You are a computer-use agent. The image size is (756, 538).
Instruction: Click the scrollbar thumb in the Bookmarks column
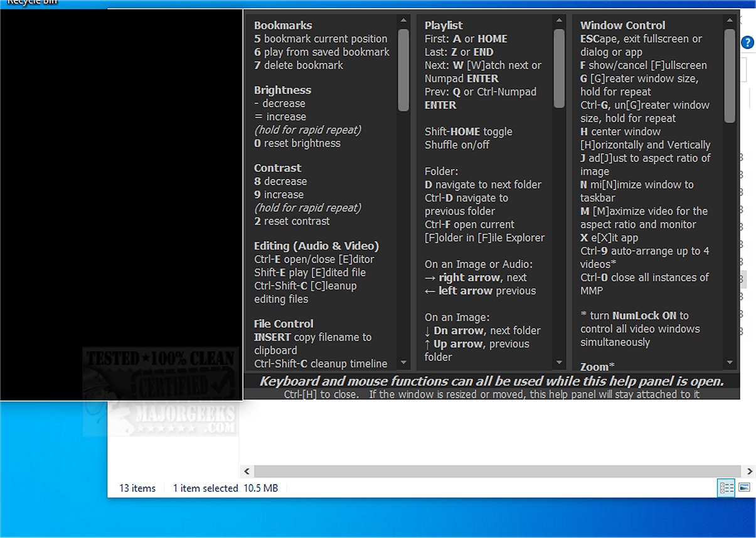(x=403, y=70)
